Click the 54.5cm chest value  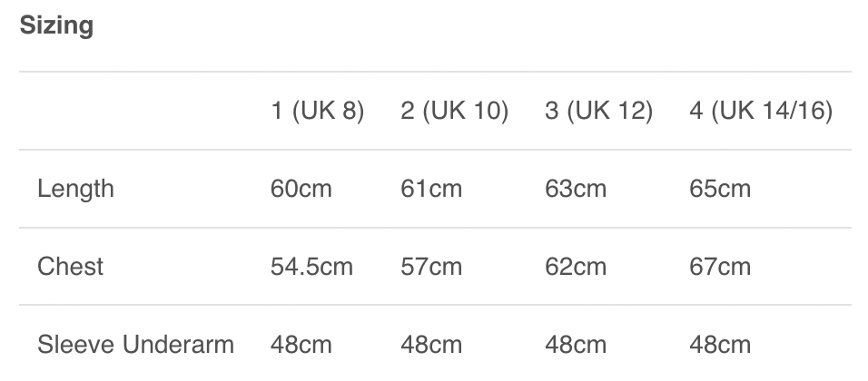pyautogui.click(x=311, y=267)
